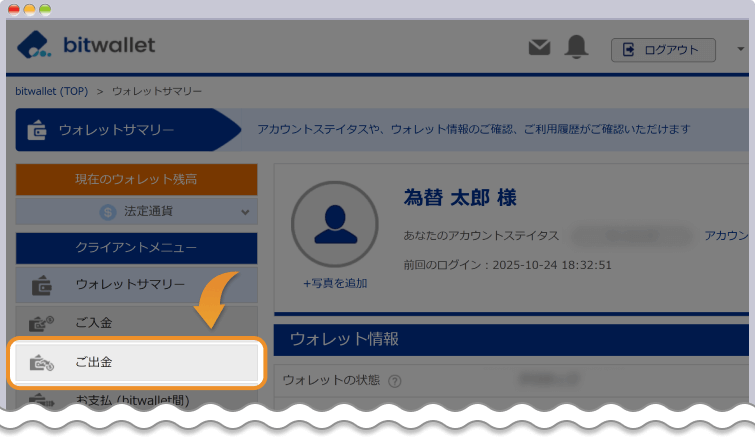Close the window with red button
The image size is (755, 440).
coord(14,10)
